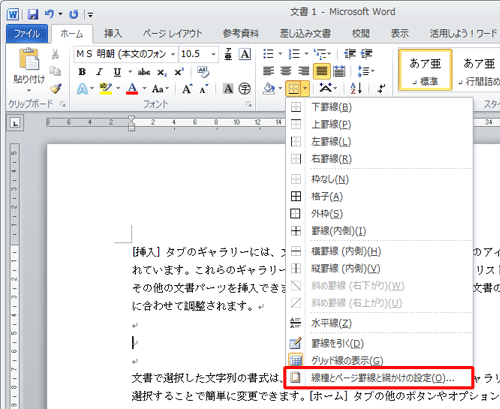
Task: Switch to the 参考資料 tab
Action: 241,34
